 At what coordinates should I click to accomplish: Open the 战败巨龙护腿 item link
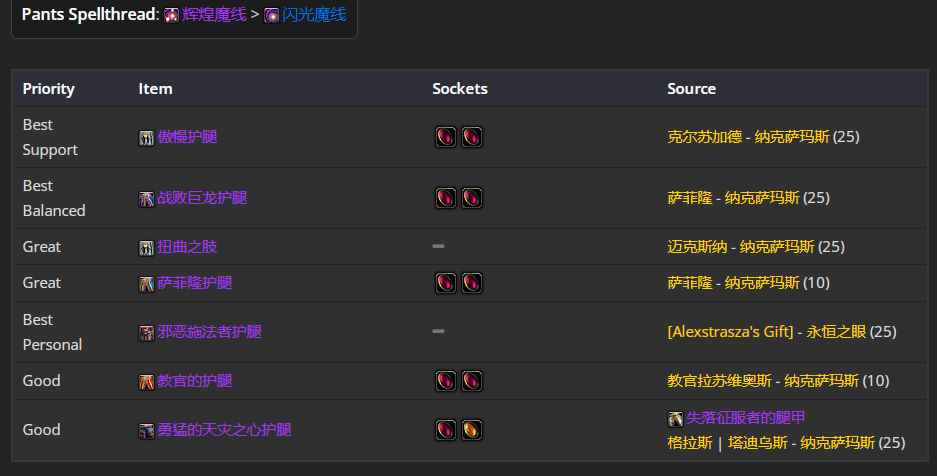[202, 198]
